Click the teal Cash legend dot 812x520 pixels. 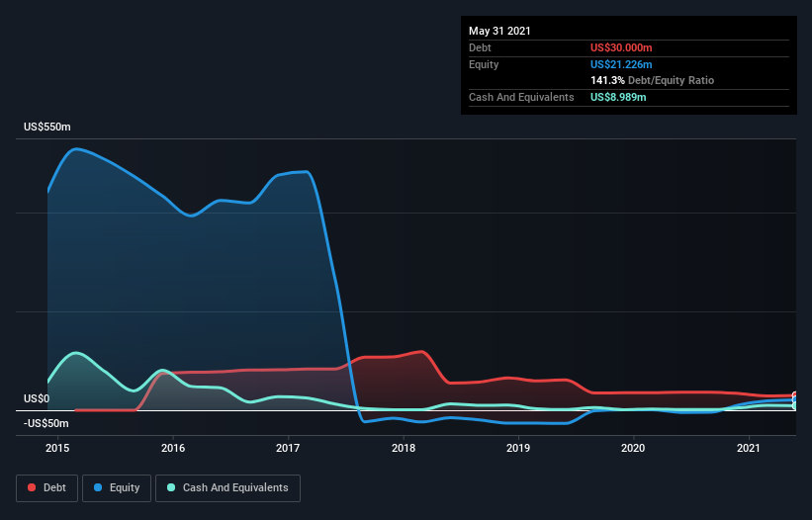[x=171, y=487]
